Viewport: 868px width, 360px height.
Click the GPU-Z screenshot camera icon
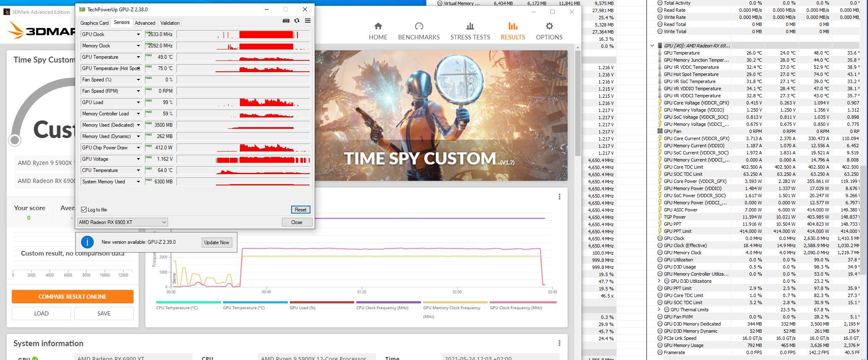[x=286, y=21]
